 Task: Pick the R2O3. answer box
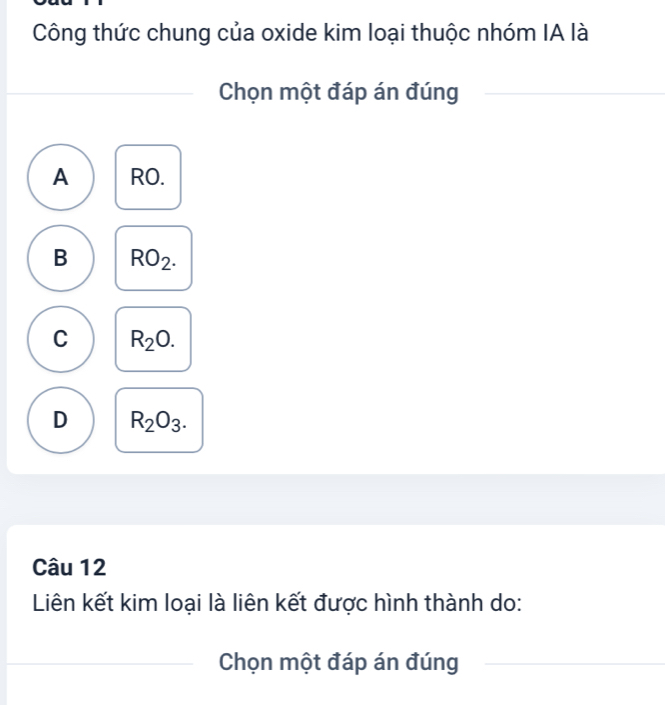(158, 420)
